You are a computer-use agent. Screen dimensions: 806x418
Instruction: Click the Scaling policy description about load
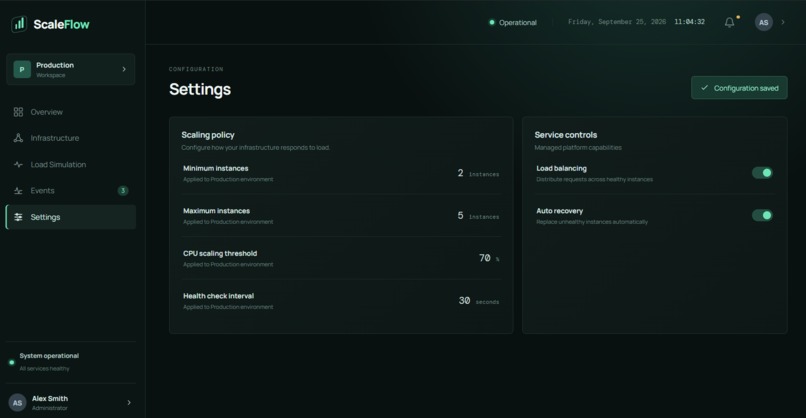[255, 148]
